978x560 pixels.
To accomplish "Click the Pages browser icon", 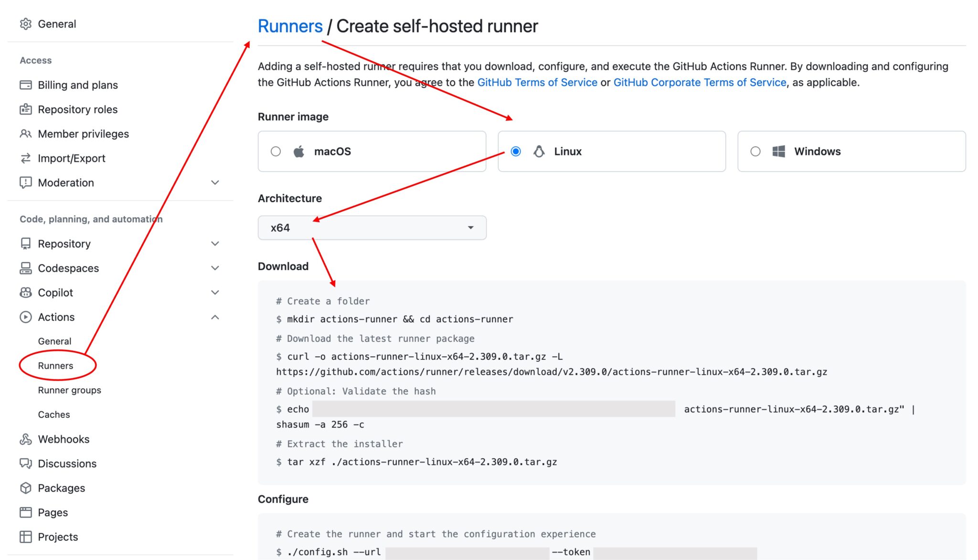I will tap(26, 512).
